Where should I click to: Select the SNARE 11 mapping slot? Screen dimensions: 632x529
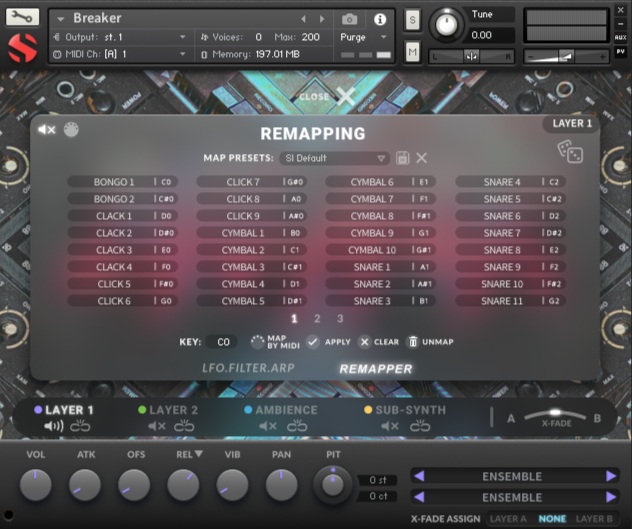(x=510, y=301)
